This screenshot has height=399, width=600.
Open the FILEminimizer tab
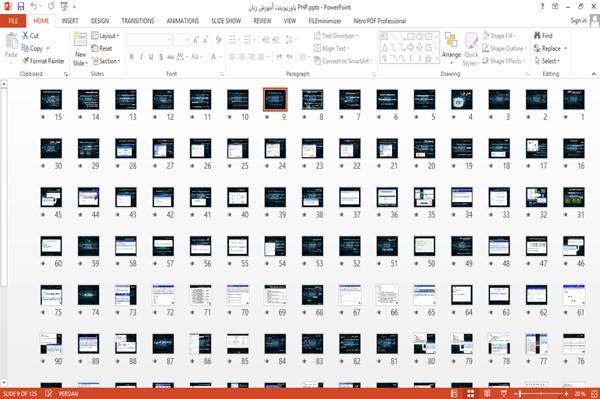pyautogui.click(x=325, y=21)
